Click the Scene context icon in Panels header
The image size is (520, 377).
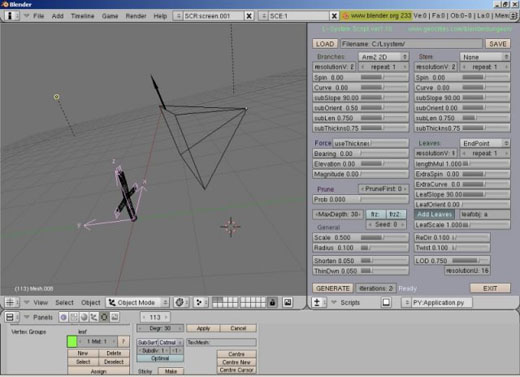(114, 317)
